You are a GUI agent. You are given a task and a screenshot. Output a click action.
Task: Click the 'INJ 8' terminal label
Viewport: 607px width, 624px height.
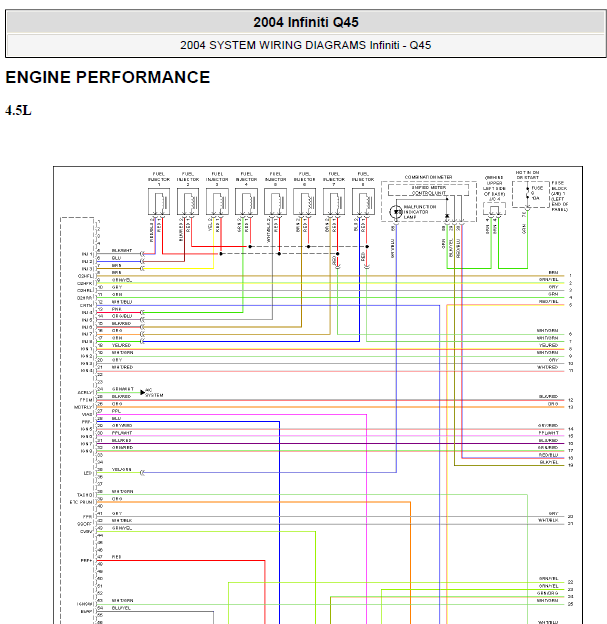point(87,342)
